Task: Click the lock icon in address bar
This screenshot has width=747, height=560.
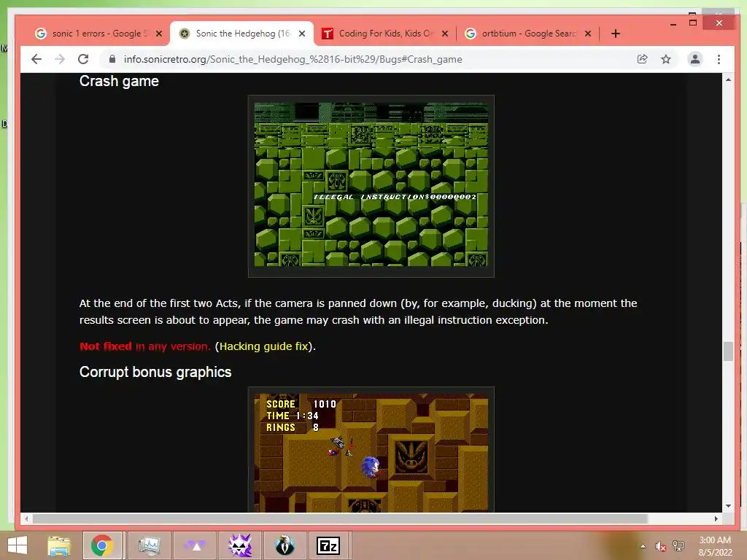Action: point(112,59)
